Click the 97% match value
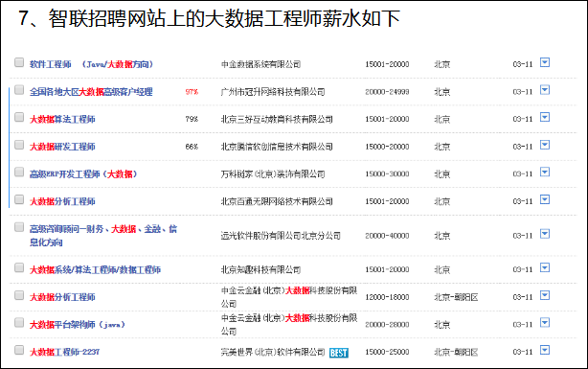 tap(192, 92)
